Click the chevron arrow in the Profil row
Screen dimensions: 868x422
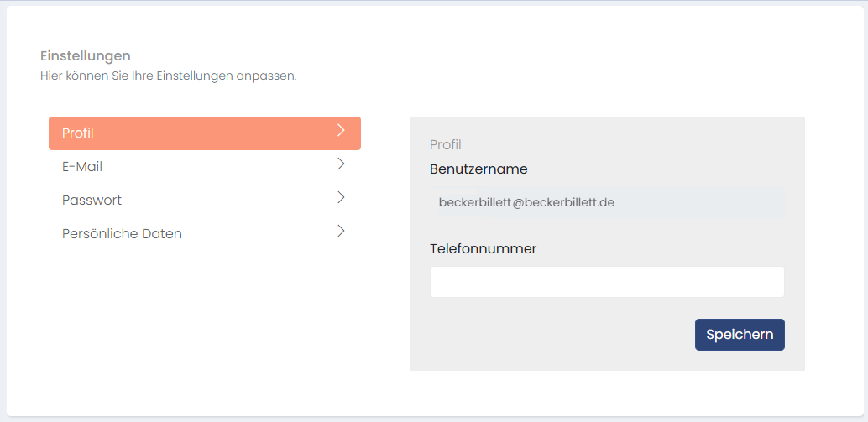point(341,130)
